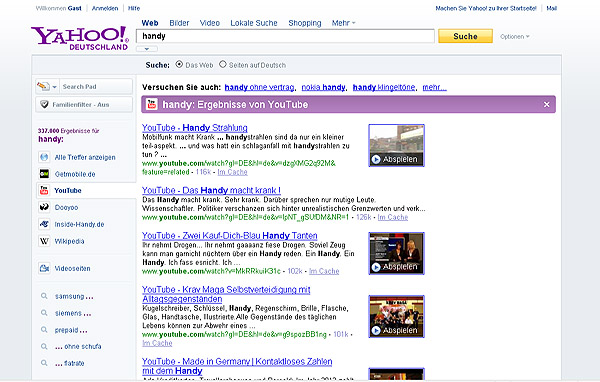Filter results by Getmobile.de
This screenshot has width=600, height=382.
click(75, 174)
